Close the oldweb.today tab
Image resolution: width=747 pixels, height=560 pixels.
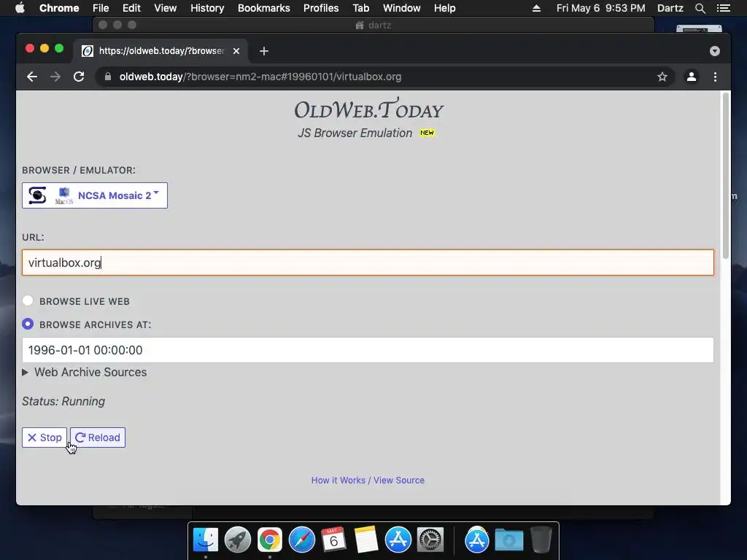236,51
